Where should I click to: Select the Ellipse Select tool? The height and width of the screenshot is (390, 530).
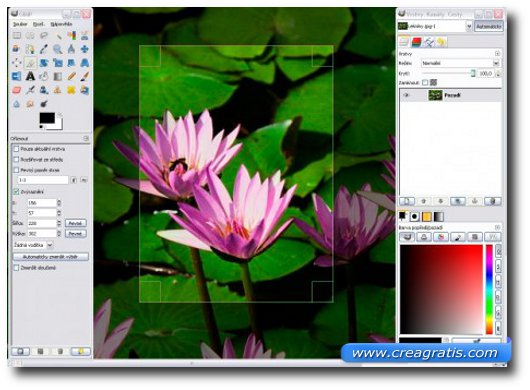point(30,35)
